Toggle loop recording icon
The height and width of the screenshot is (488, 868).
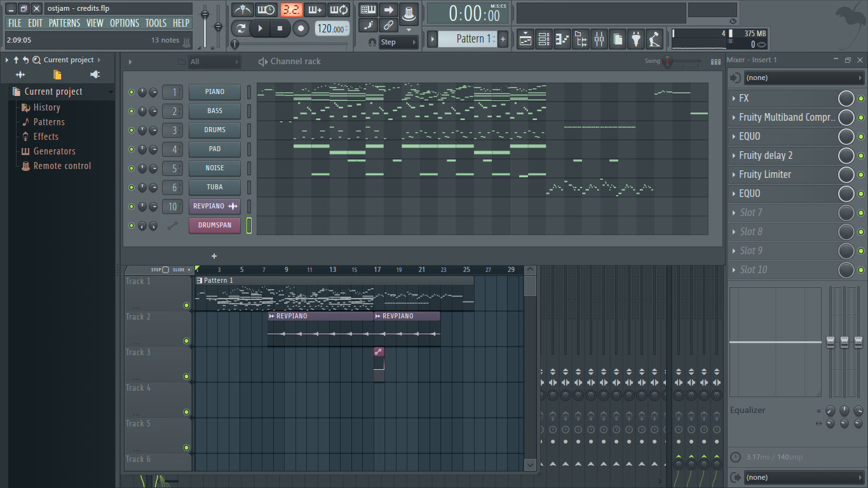[339, 10]
